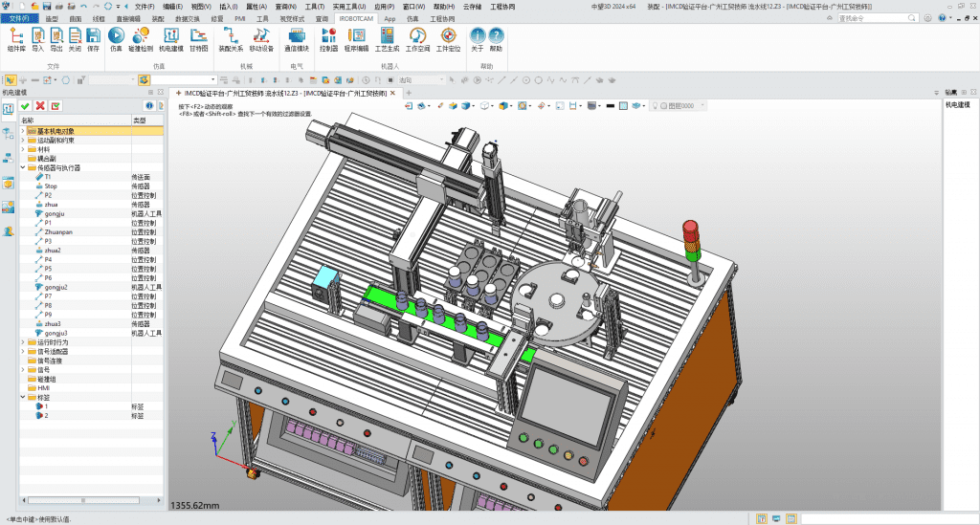Collapse the 传感器与执行器 folder
Viewport: 980px width, 525px height.
(23, 167)
